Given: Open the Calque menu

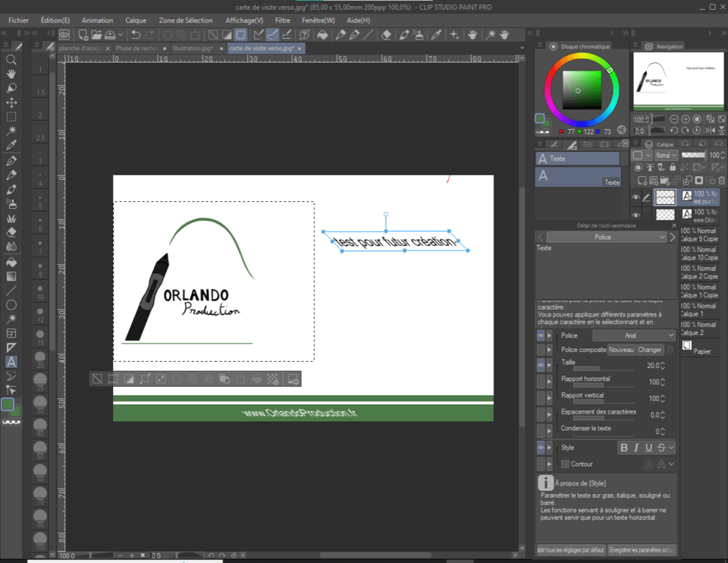Looking at the screenshot, I should [x=136, y=20].
